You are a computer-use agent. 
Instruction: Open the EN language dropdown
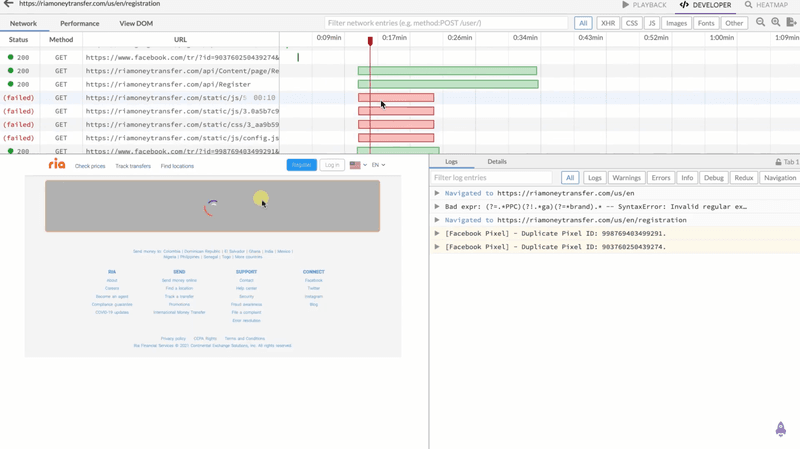[x=378, y=165]
